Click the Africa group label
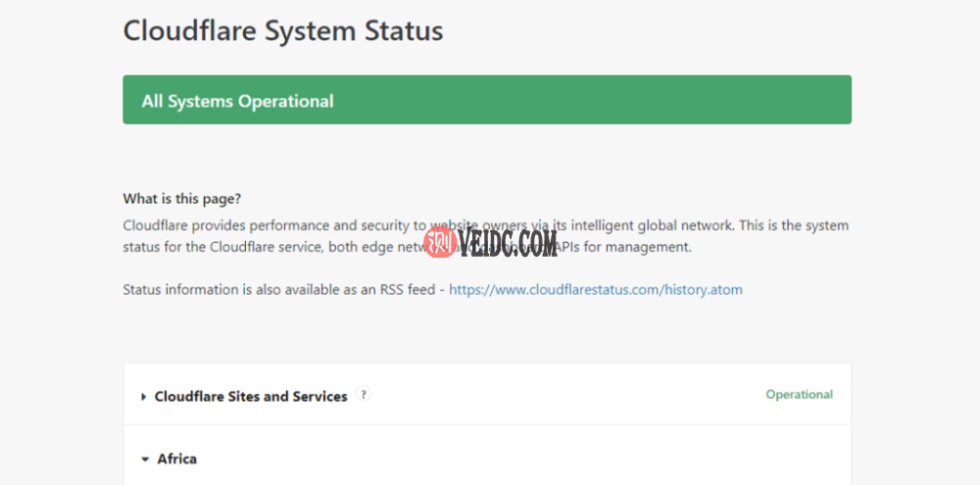980x485 pixels. click(176, 459)
